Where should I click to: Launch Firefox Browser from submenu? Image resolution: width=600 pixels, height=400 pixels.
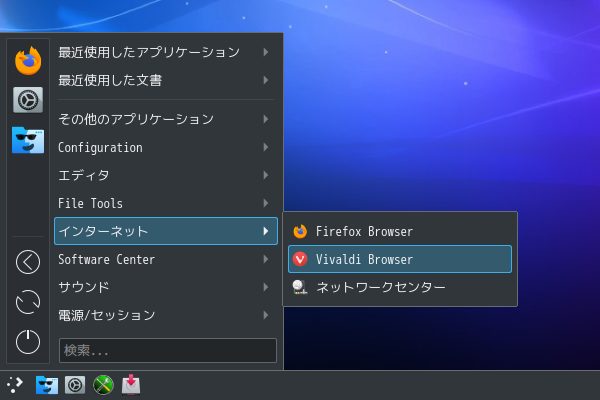click(x=400, y=231)
